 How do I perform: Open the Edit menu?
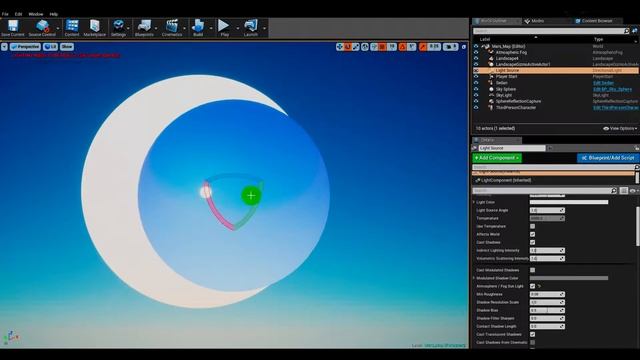(18, 14)
